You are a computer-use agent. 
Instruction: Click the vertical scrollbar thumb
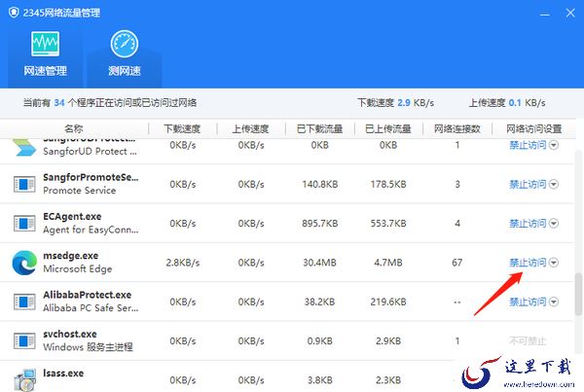(578, 294)
